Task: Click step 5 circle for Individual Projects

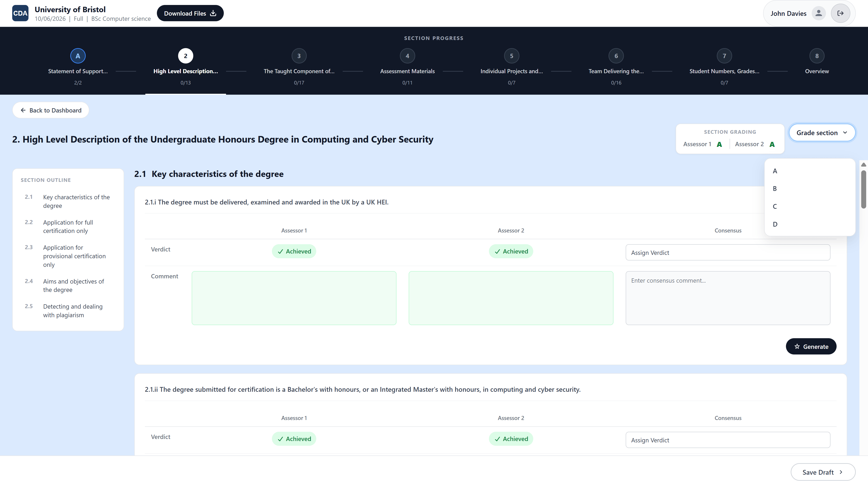Action: click(512, 56)
